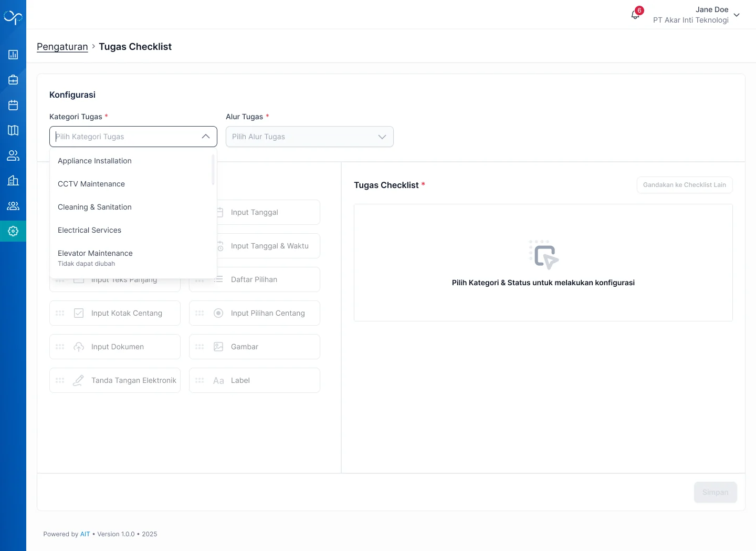The height and width of the screenshot is (551, 756).
Task: Select Cleaning & Sanitation option
Action: click(133, 207)
